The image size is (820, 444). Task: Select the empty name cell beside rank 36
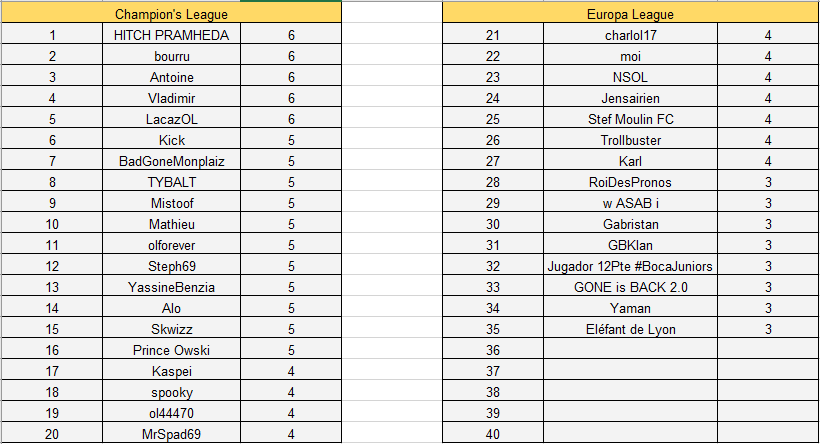(x=631, y=350)
